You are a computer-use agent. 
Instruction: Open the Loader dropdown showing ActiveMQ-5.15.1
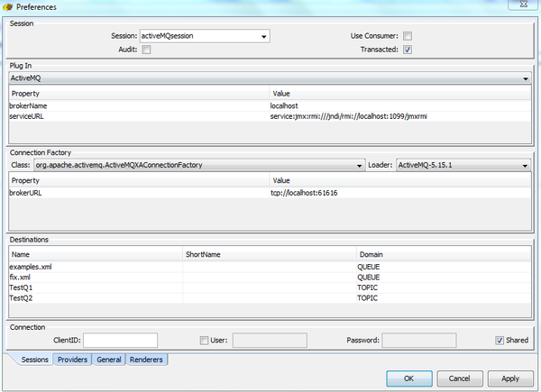pos(463,165)
